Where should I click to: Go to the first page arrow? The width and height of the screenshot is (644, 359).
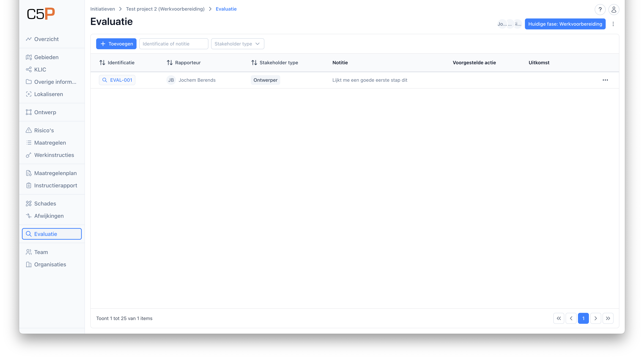point(559,318)
